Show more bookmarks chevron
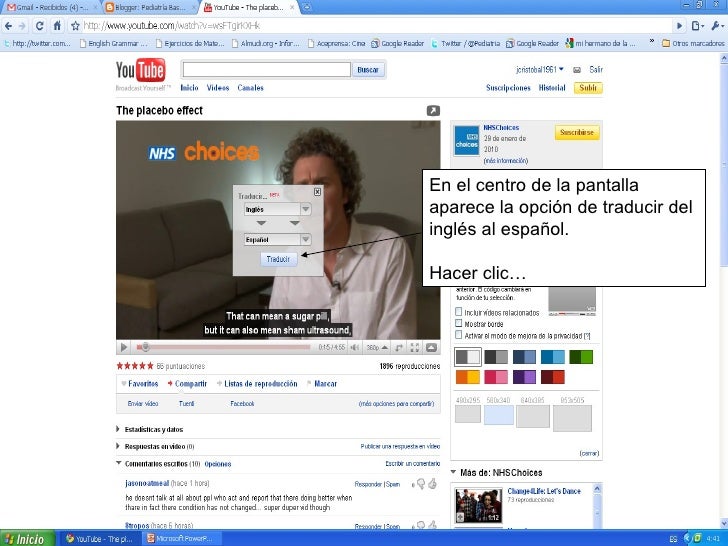Viewport: 728px width, 546px height. pos(652,41)
